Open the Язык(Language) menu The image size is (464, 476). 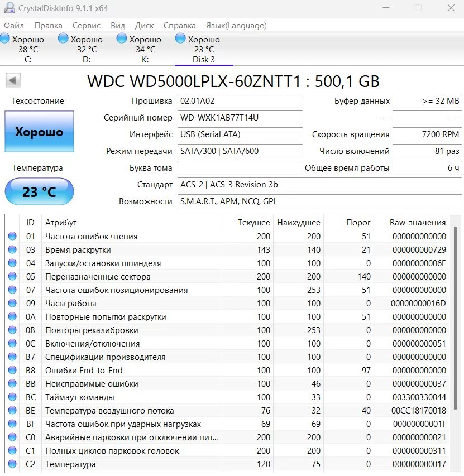[x=236, y=26]
